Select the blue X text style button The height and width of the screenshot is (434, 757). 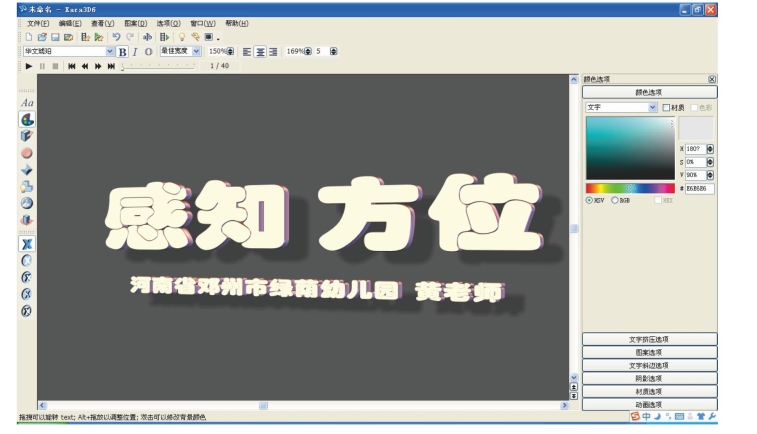[27, 244]
